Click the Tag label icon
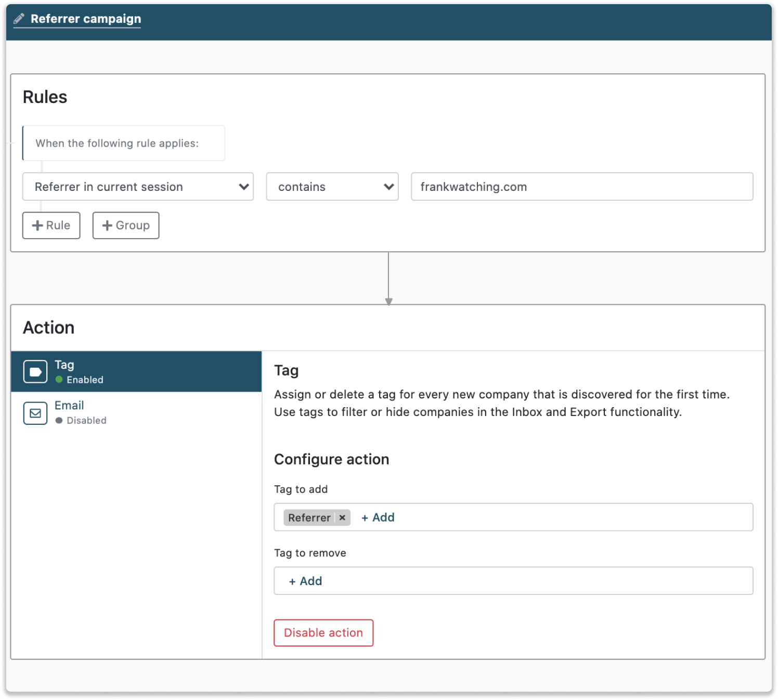Image resolution: width=778 pixels, height=700 pixels. (35, 372)
